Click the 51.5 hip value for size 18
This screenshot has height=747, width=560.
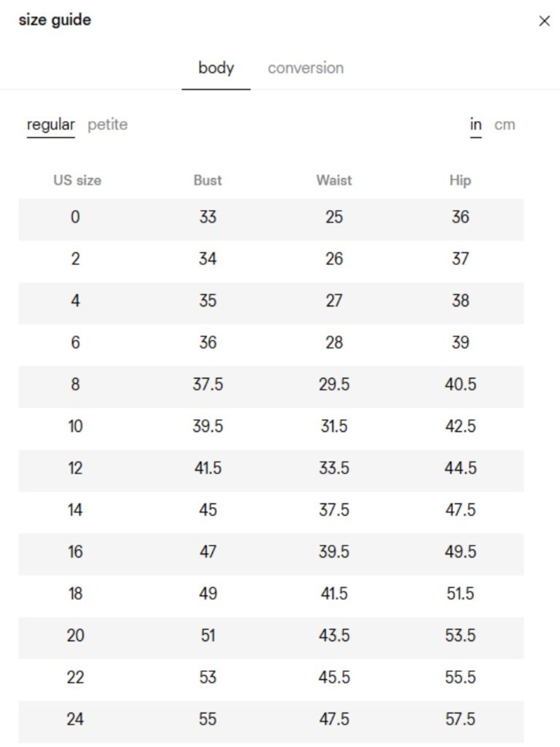pyautogui.click(x=460, y=593)
